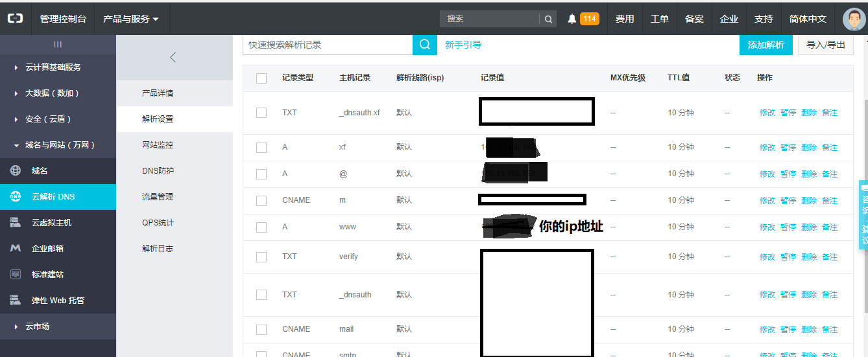
Task: Open the 新手引导 link
Action: [463, 45]
